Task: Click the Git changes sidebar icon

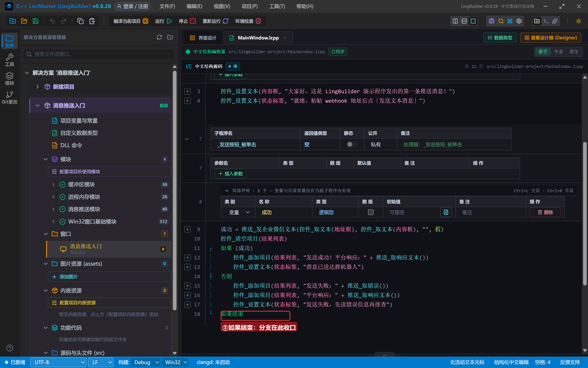Action: [9, 97]
